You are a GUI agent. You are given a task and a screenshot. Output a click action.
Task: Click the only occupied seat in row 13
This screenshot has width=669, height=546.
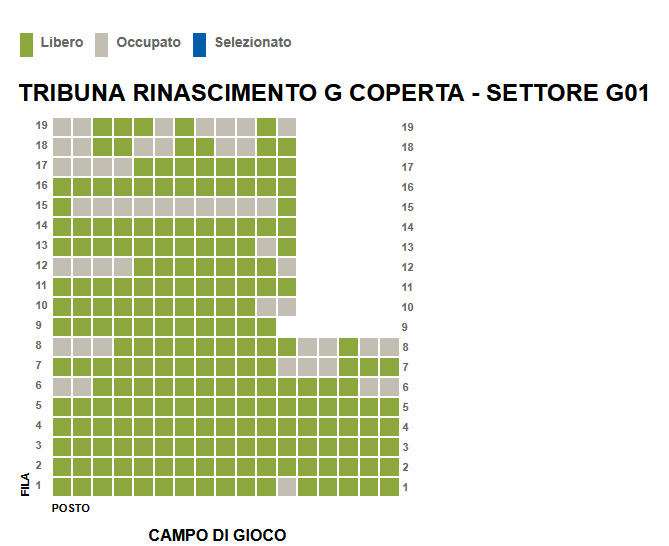(x=267, y=247)
